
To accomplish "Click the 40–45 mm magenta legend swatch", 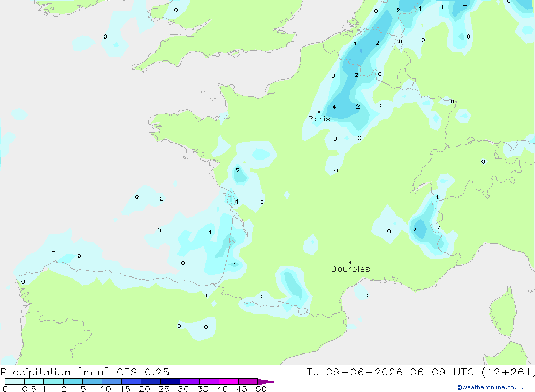I will point(228,381).
